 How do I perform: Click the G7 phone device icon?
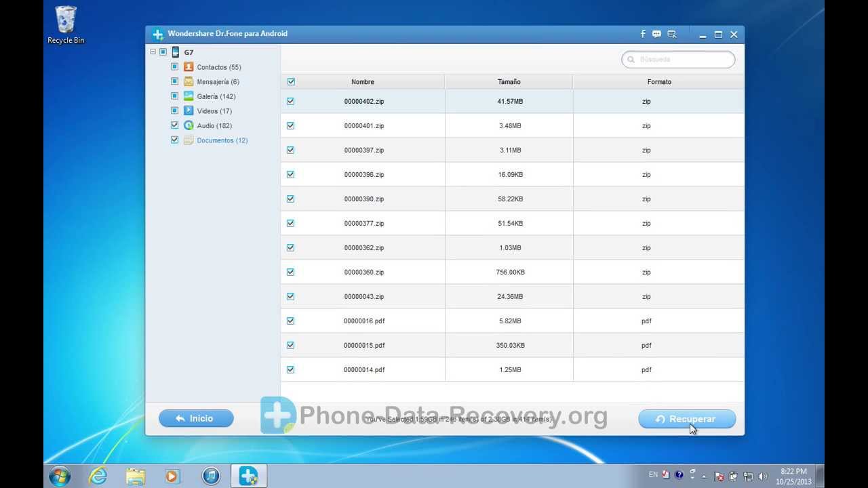point(175,52)
